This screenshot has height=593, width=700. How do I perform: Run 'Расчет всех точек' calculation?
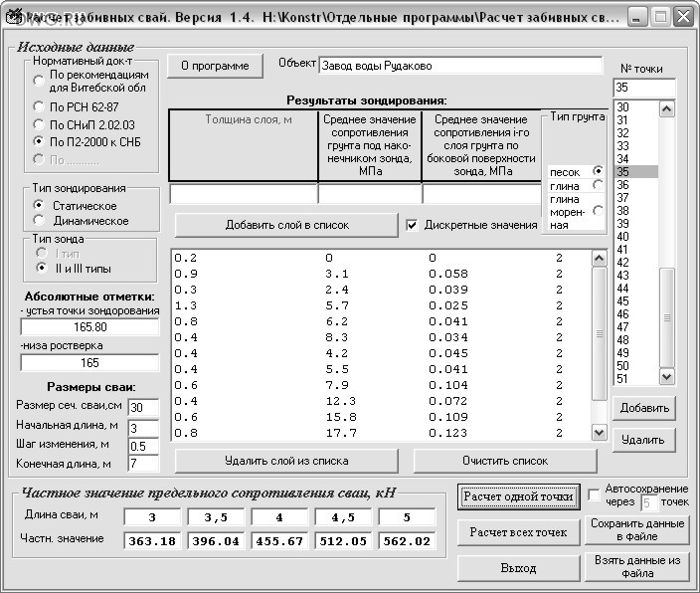tap(518, 532)
